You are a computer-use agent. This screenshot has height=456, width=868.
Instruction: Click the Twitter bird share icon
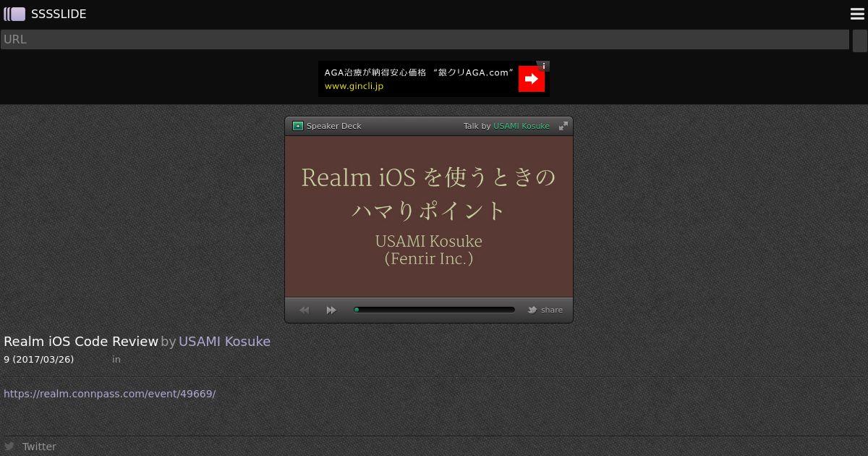click(x=532, y=310)
